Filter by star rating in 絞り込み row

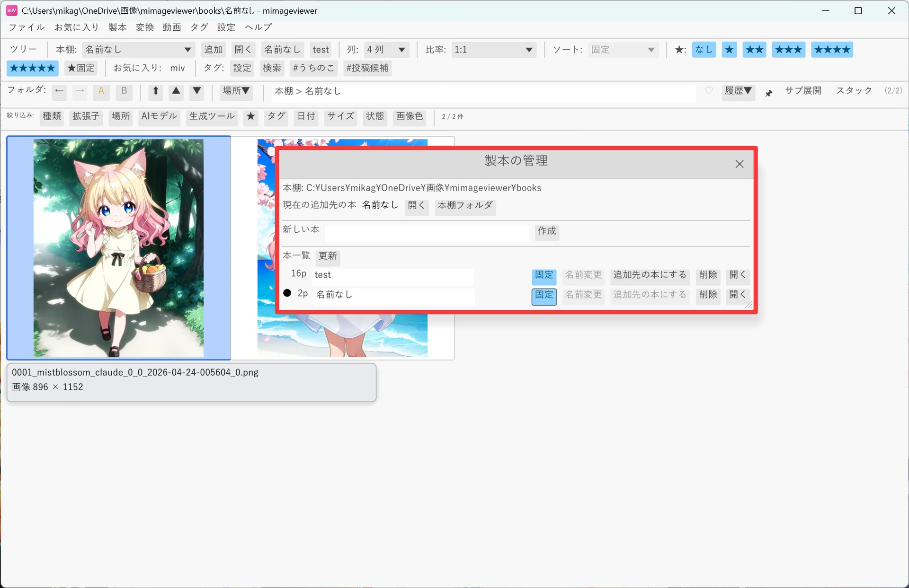click(x=251, y=117)
